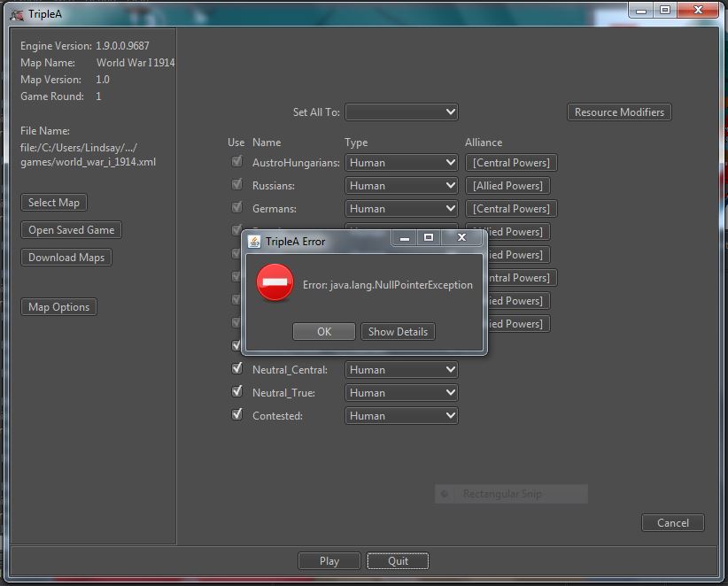Click the red error stop icon
This screenshot has width=728, height=586.
pyautogui.click(x=275, y=282)
